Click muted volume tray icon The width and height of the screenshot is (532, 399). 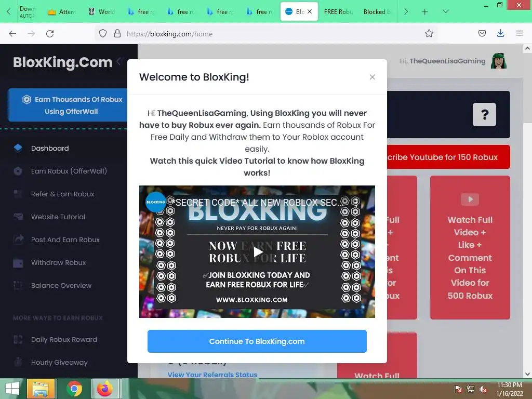(483, 389)
